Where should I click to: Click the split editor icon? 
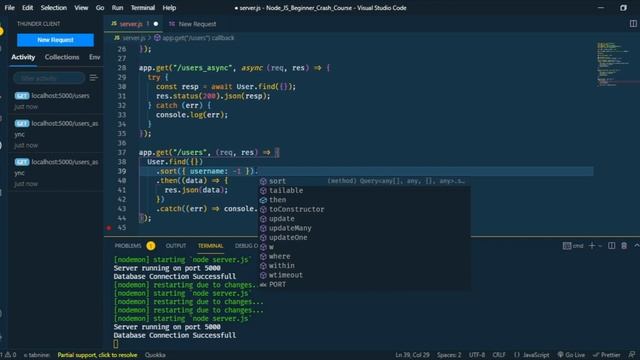pyautogui.click(x=633, y=24)
